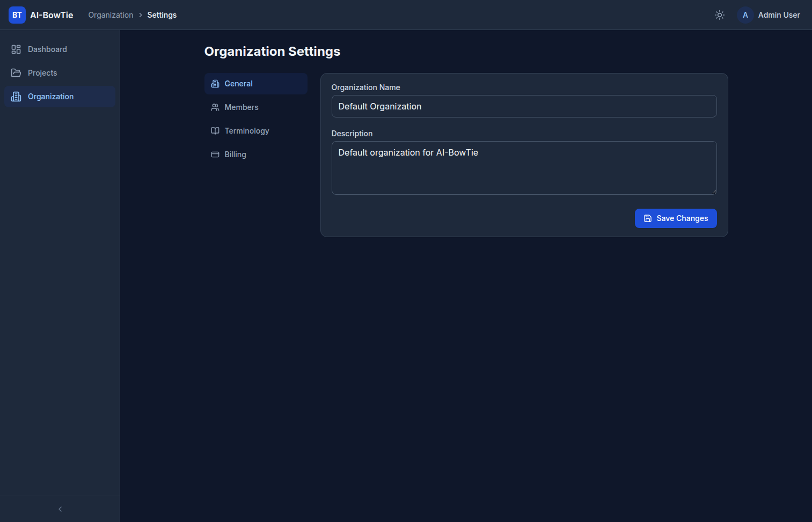Click the BT logo icon
Viewport: 812px width, 522px height.
[x=17, y=15]
